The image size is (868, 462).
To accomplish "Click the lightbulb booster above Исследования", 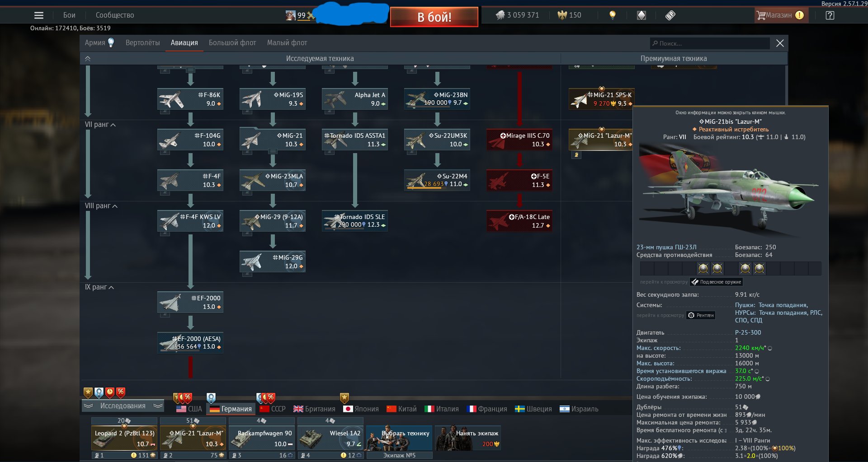I will point(99,392).
